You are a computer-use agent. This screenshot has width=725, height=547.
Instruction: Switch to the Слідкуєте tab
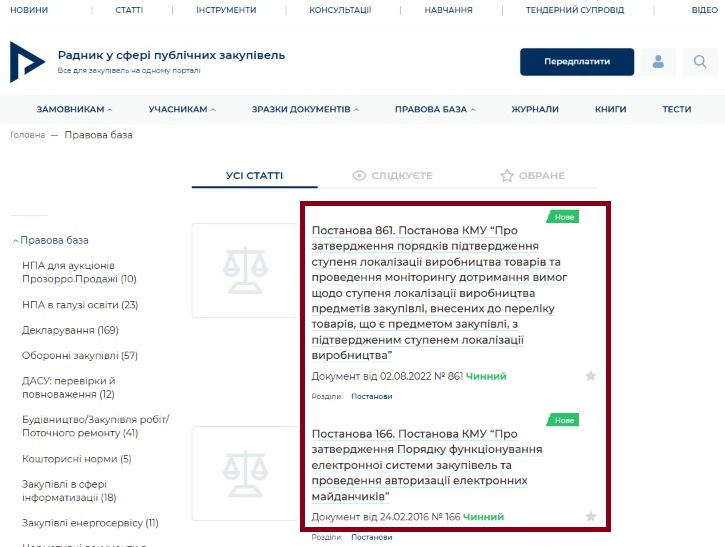point(392,176)
